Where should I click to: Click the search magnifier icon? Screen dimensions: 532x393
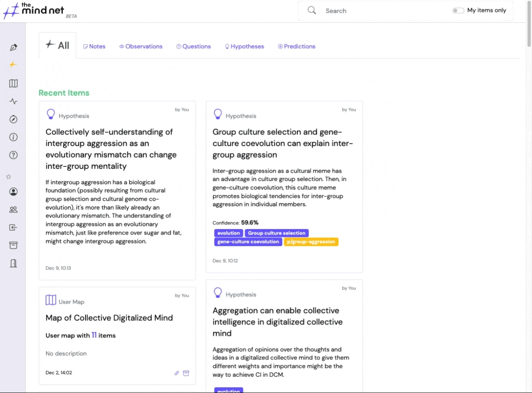312,10
